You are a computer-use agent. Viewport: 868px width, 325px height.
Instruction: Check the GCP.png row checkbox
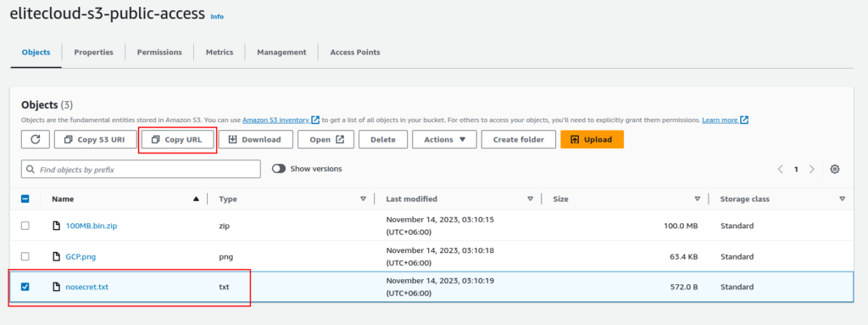pos(25,256)
